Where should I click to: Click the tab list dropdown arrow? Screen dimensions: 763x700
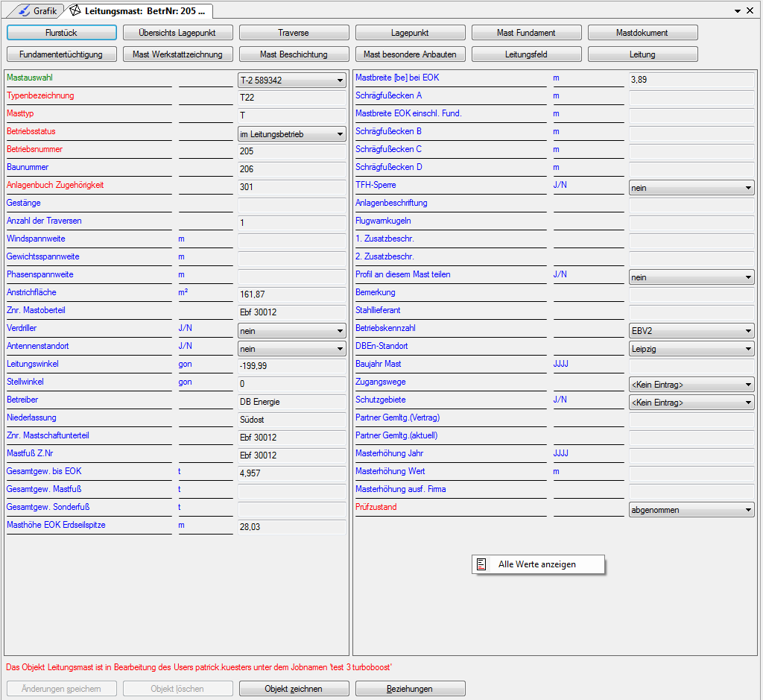pos(737,11)
